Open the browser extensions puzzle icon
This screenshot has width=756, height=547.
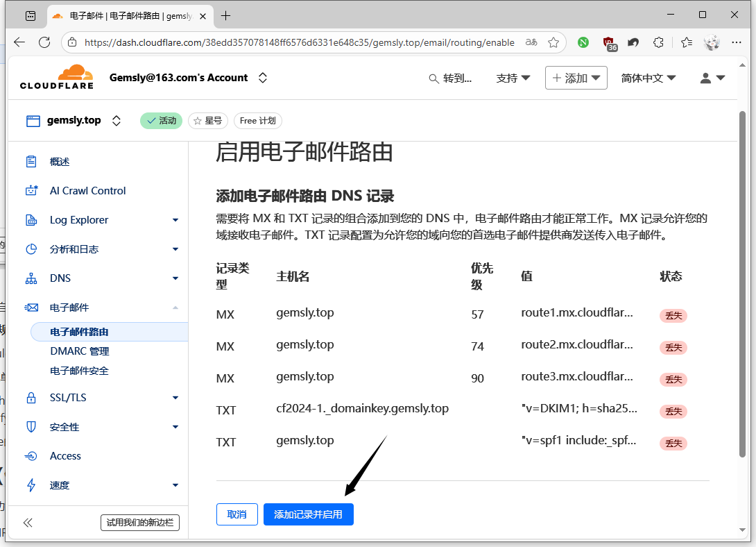coord(659,42)
